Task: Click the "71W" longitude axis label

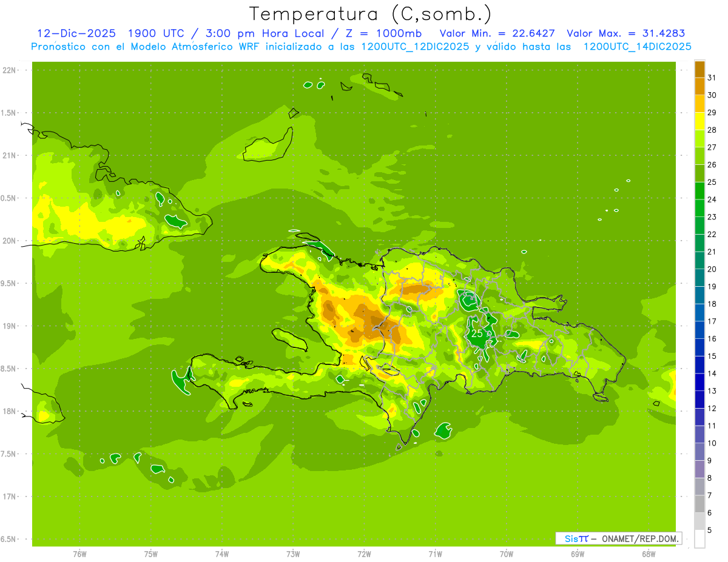Action: click(x=436, y=554)
